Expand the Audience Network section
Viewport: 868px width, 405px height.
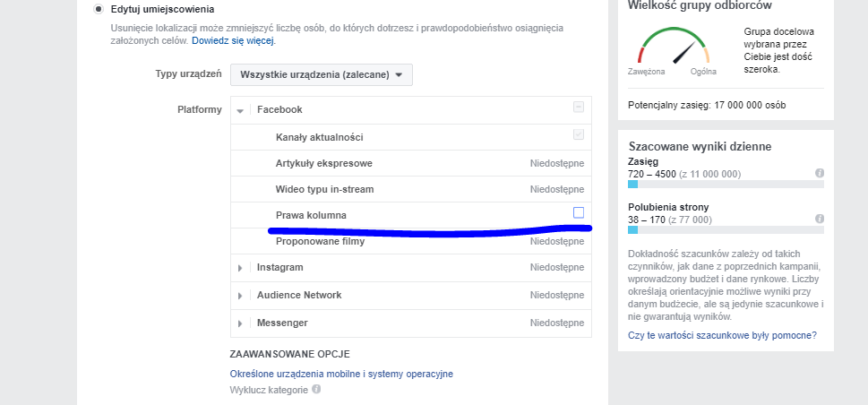click(240, 296)
